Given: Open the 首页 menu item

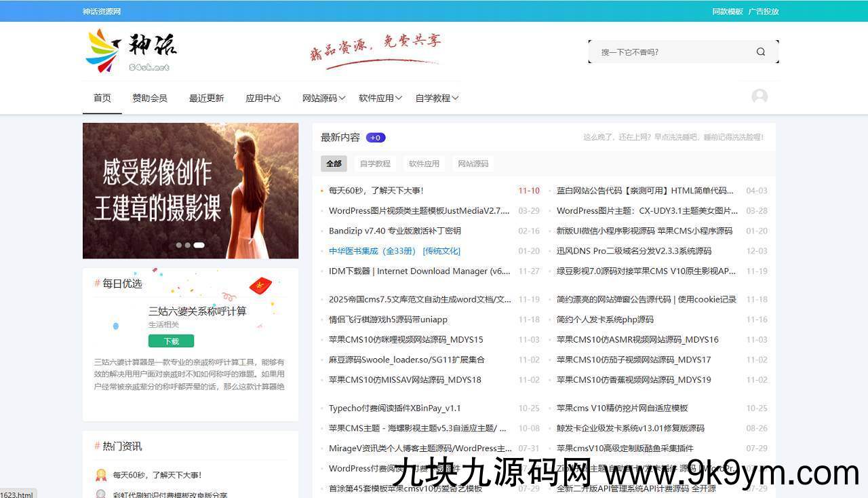Looking at the screenshot, I should pos(102,98).
